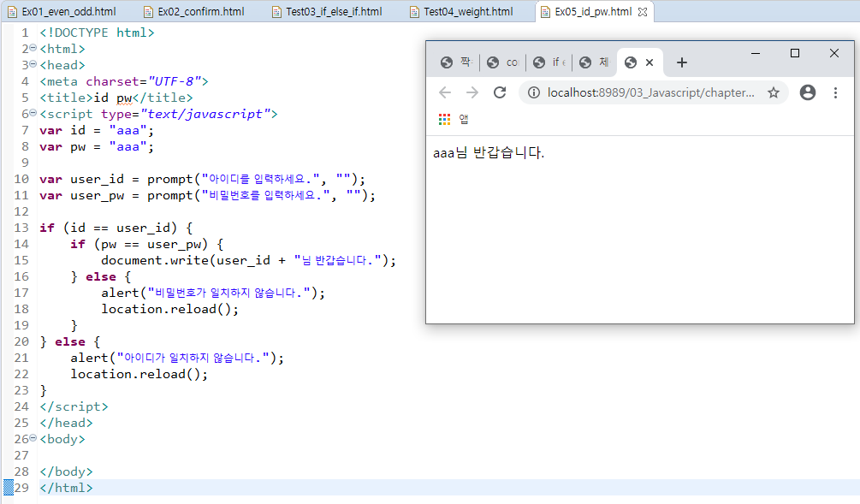Collapse the html fold marker on line 2
860x504 pixels.
click(33, 48)
